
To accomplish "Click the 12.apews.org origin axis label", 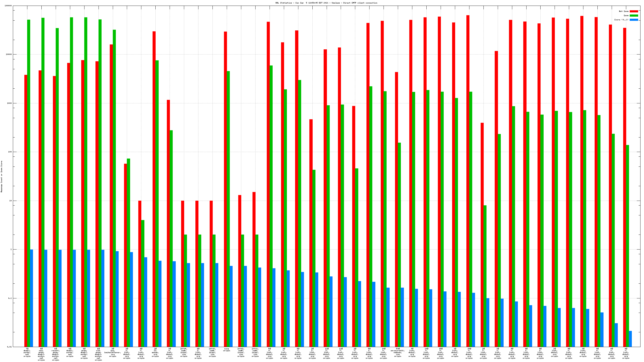I will coord(155,352).
